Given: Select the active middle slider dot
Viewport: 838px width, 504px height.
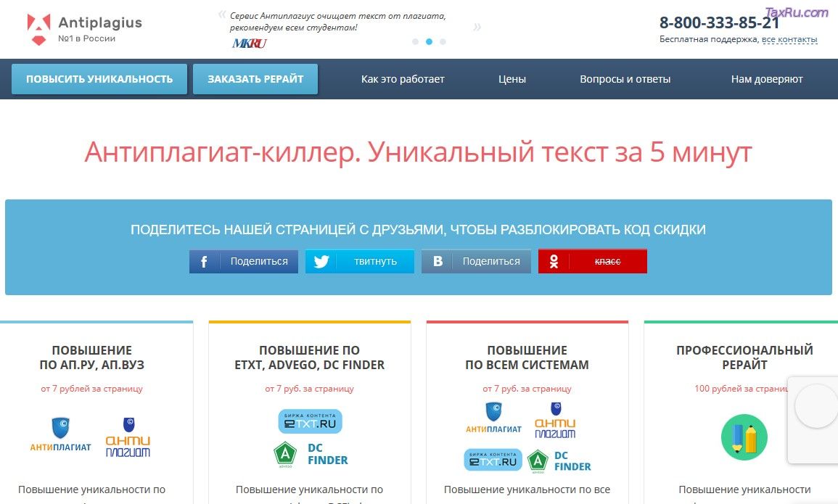Looking at the screenshot, I should click(x=429, y=42).
